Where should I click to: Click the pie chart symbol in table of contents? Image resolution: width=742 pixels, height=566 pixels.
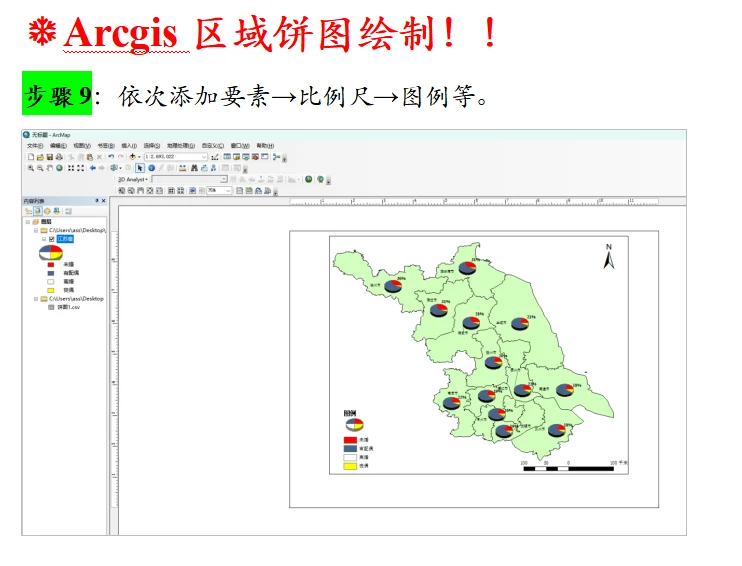click(x=51, y=253)
